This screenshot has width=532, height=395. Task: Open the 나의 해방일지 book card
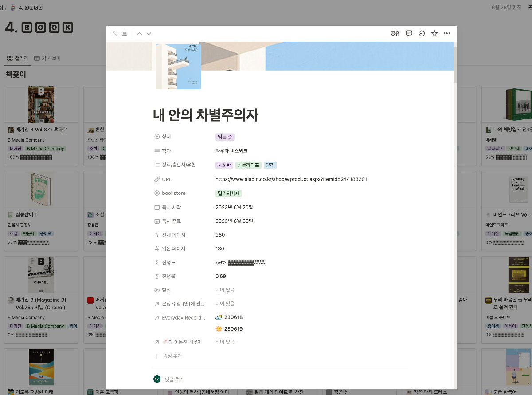point(507,126)
